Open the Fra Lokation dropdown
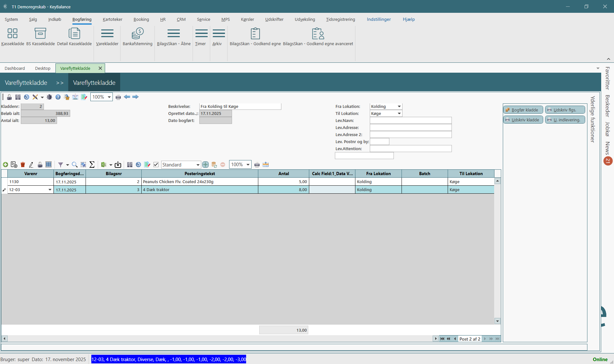 click(x=399, y=106)
